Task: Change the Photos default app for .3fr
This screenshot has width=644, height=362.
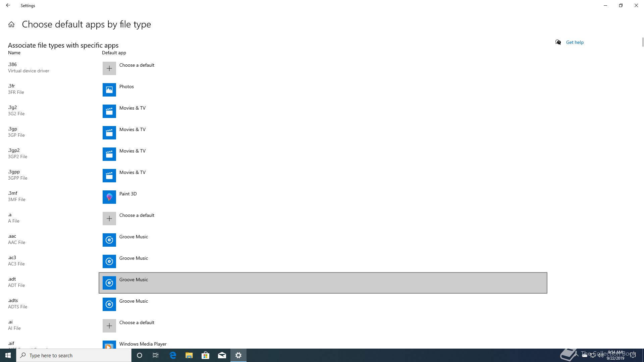Action: click(x=126, y=86)
